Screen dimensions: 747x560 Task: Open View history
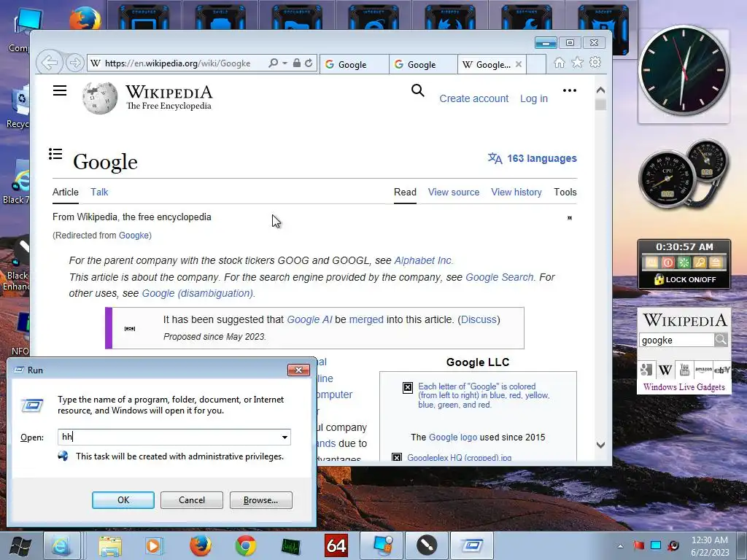pos(516,192)
